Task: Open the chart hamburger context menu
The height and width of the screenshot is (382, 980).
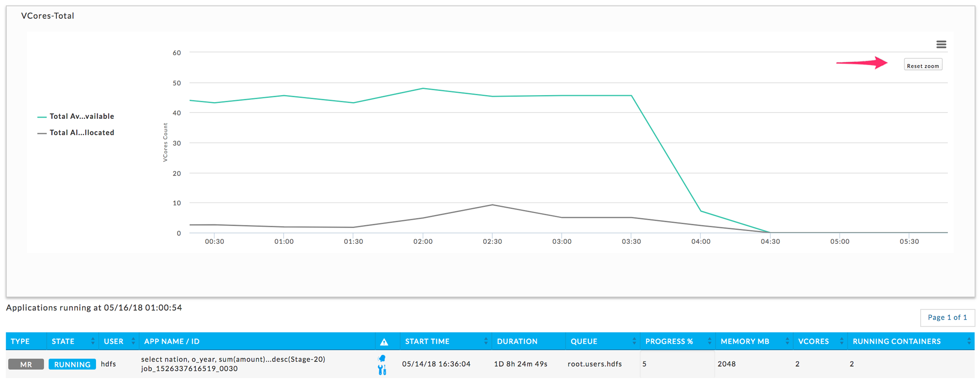Action: tap(941, 44)
